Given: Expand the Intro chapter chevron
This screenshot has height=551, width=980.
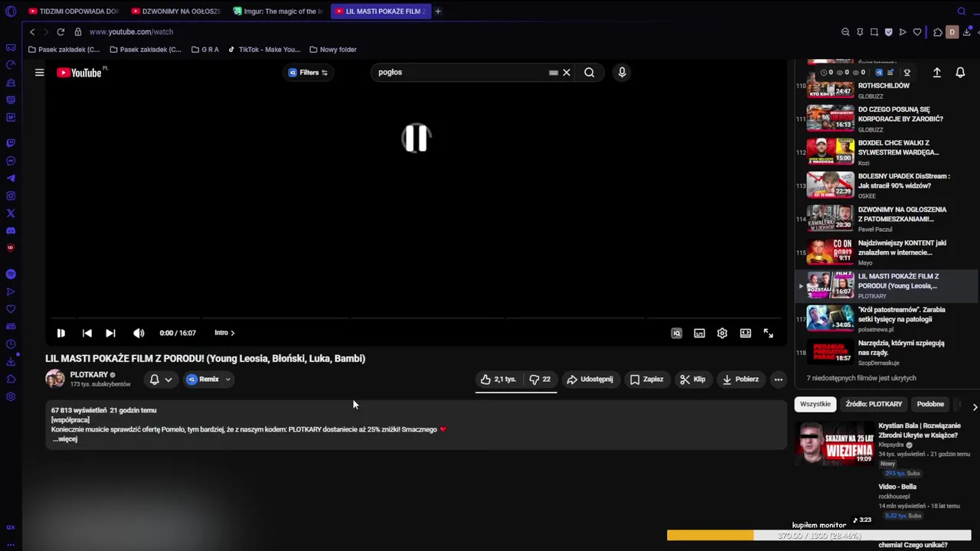Looking at the screenshot, I should (x=233, y=333).
